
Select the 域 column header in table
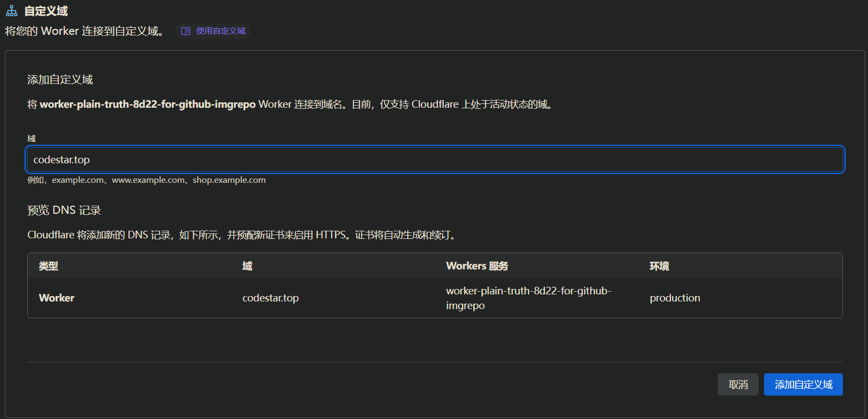click(247, 266)
